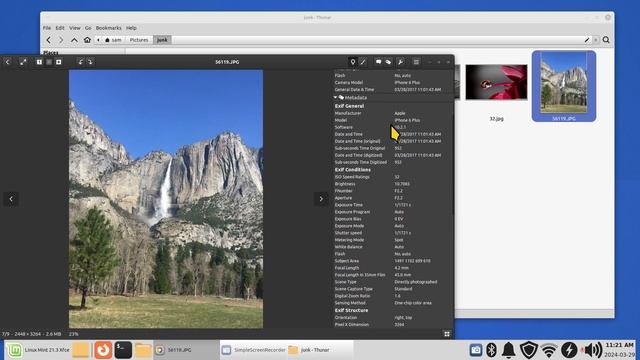This screenshot has height=360, width=640.
Task: Open the tags editor icon
Action: tap(388, 62)
